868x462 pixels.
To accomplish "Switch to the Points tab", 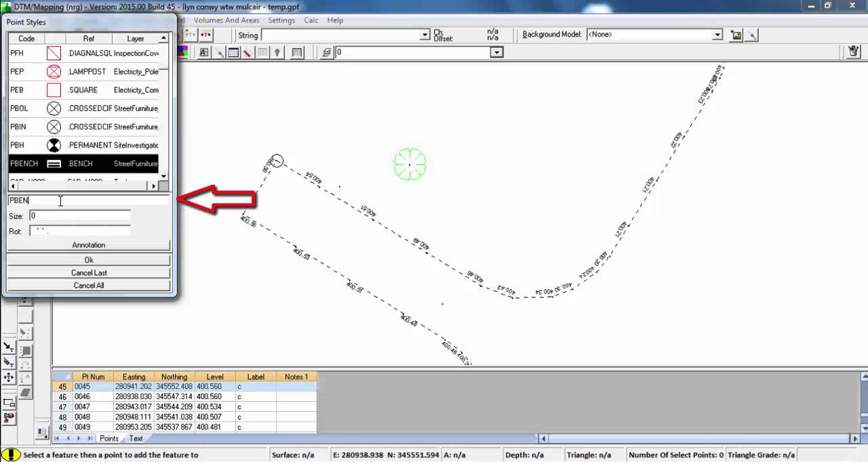I will [x=109, y=438].
